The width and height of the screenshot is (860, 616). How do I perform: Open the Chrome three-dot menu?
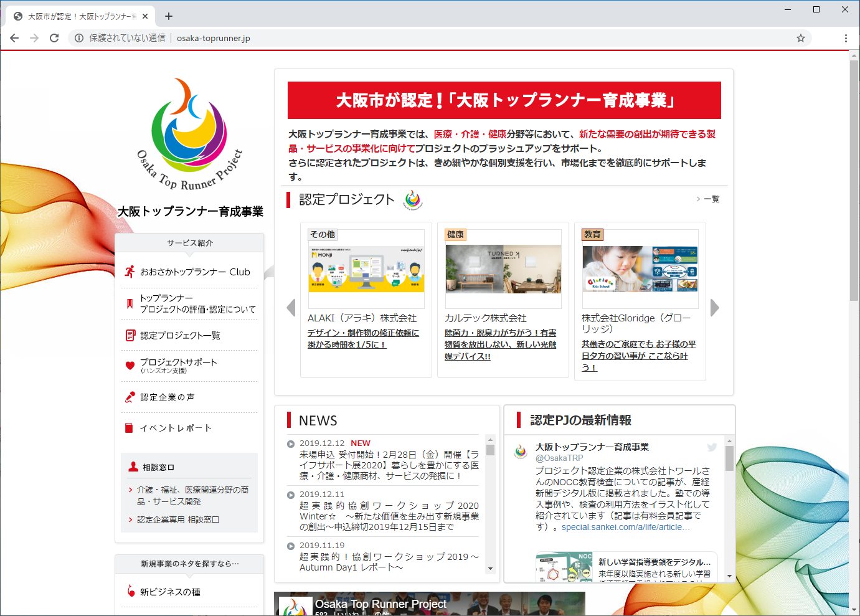coord(846,38)
